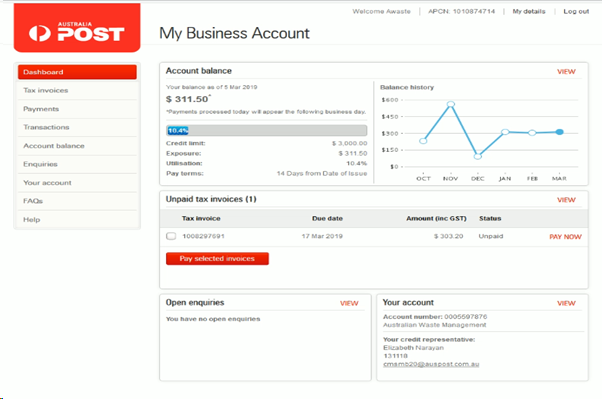
Task: Click the Log out link
Action: 576,12
